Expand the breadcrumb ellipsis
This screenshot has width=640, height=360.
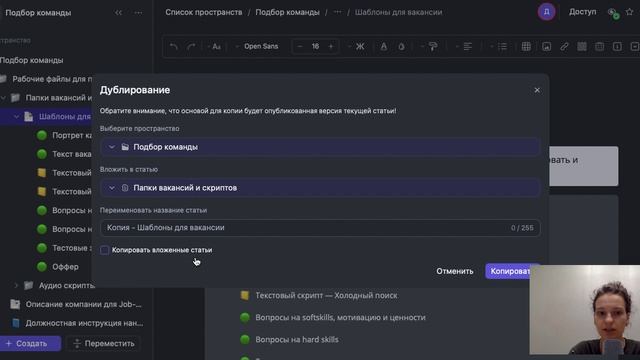click(x=337, y=12)
